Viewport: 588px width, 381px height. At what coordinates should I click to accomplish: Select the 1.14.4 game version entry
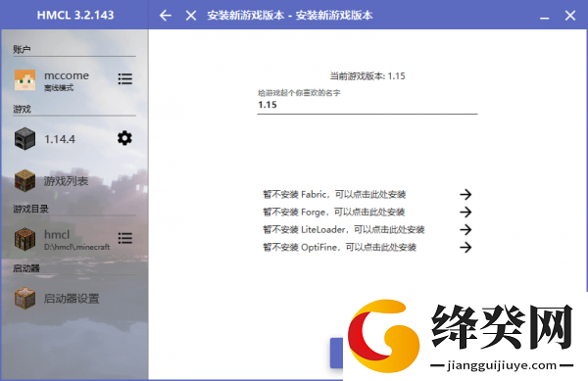tap(60, 139)
